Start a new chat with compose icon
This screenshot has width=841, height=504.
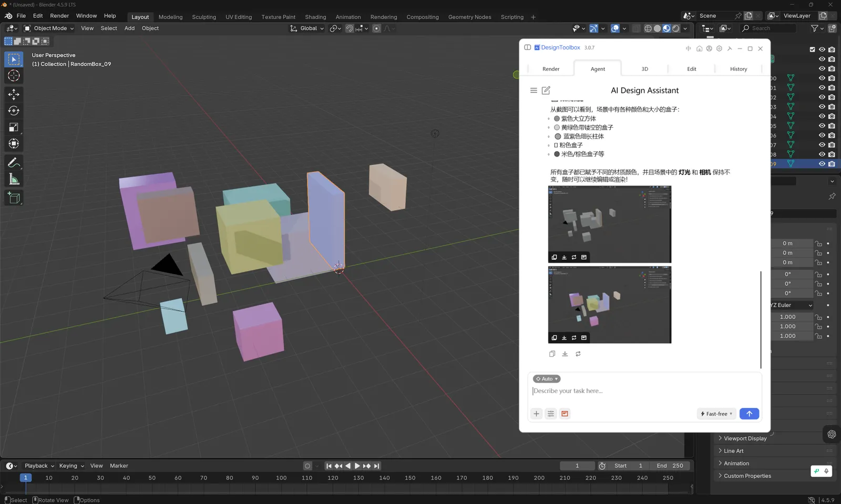546,90
